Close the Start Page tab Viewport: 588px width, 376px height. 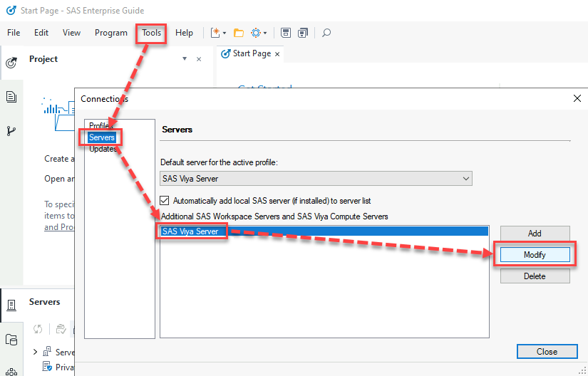tap(277, 53)
